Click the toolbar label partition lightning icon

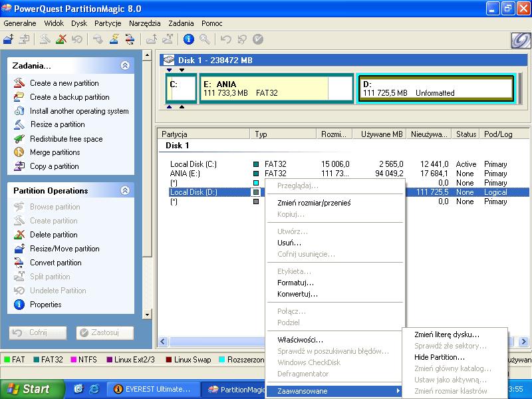tap(114, 39)
